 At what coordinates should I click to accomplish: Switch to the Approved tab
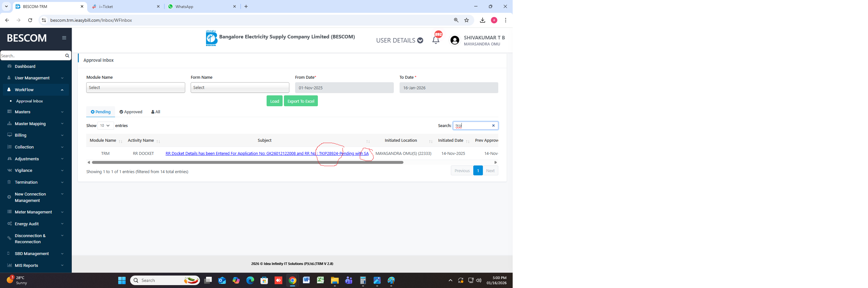[x=131, y=112]
